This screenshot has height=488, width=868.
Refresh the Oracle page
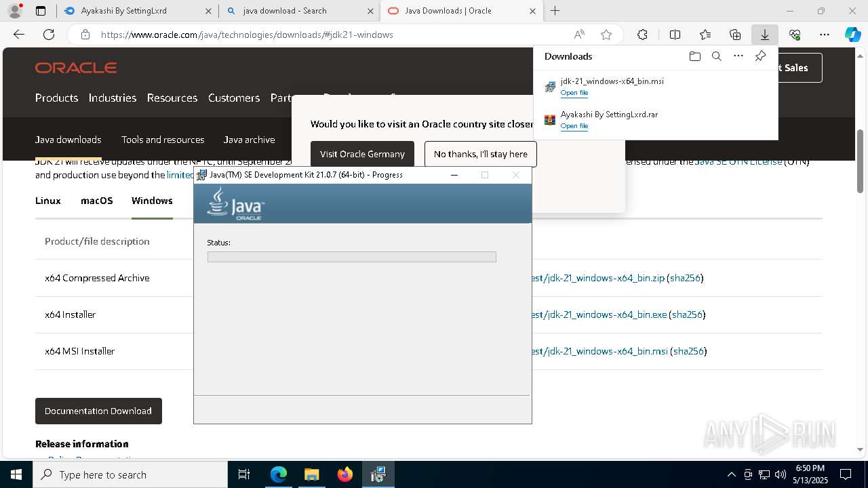pos(49,35)
